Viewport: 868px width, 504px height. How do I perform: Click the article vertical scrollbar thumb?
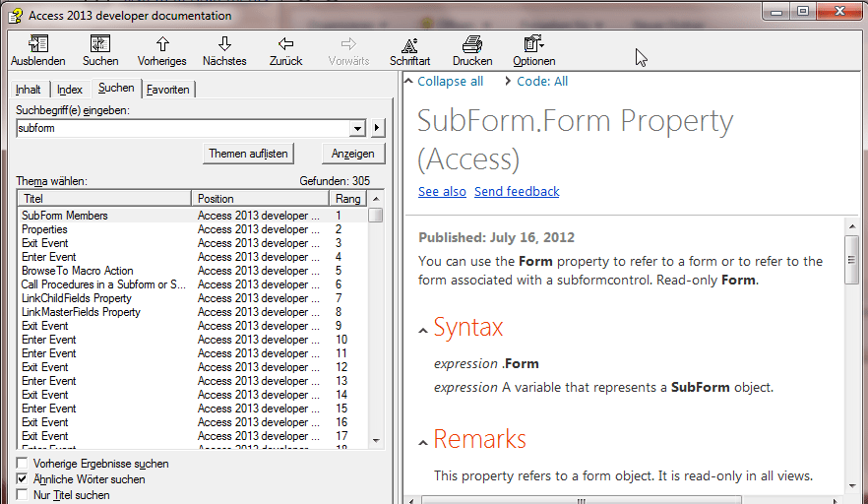pos(851,260)
